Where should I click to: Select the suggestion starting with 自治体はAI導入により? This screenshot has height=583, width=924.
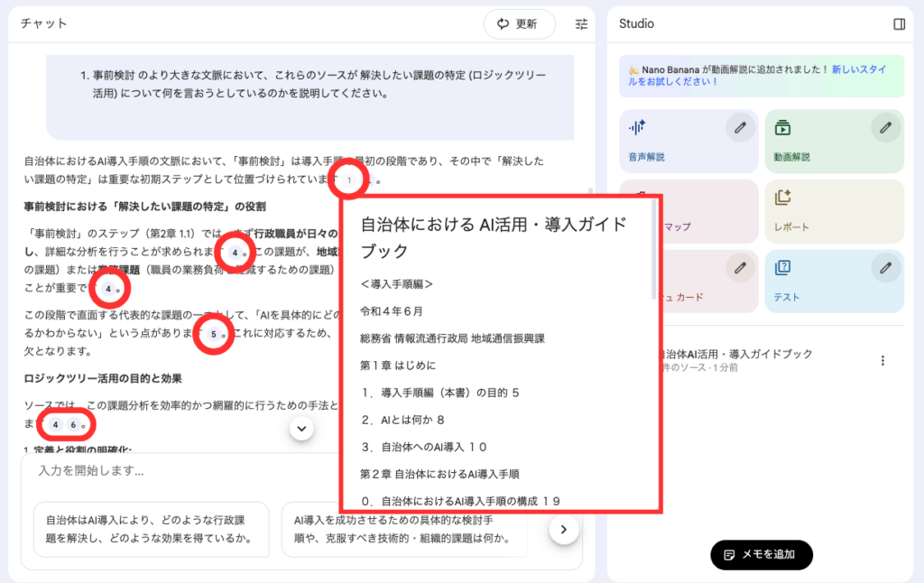click(152, 530)
